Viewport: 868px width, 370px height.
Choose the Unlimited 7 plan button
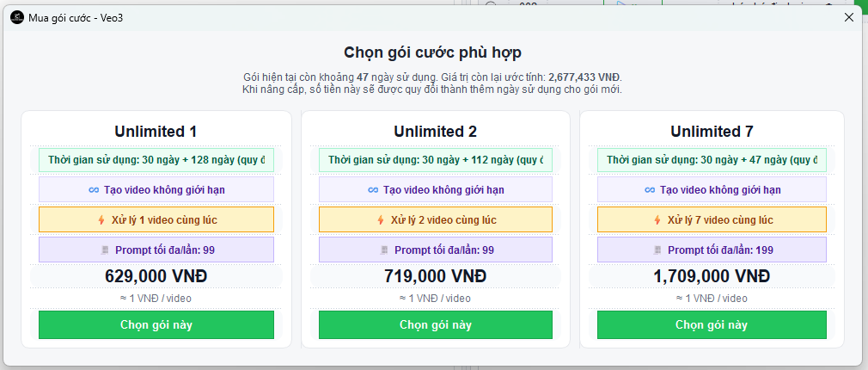click(x=712, y=324)
